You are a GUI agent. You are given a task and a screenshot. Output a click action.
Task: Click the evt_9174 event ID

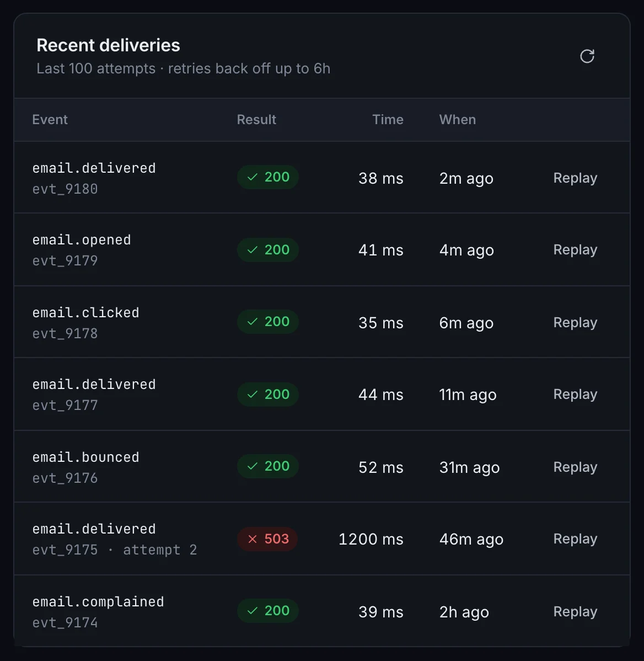(x=65, y=623)
